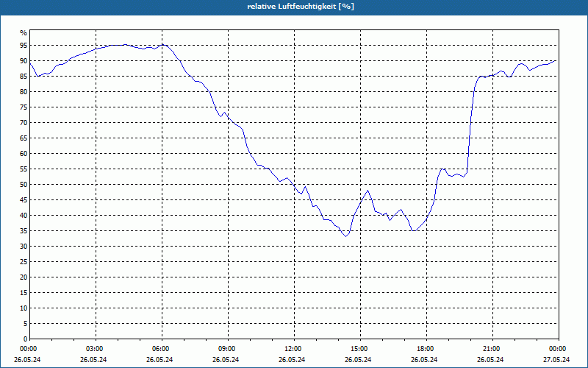Click the 26.05.24 date under 06:00
Viewport: 588px width, 368px height.
(x=159, y=360)
